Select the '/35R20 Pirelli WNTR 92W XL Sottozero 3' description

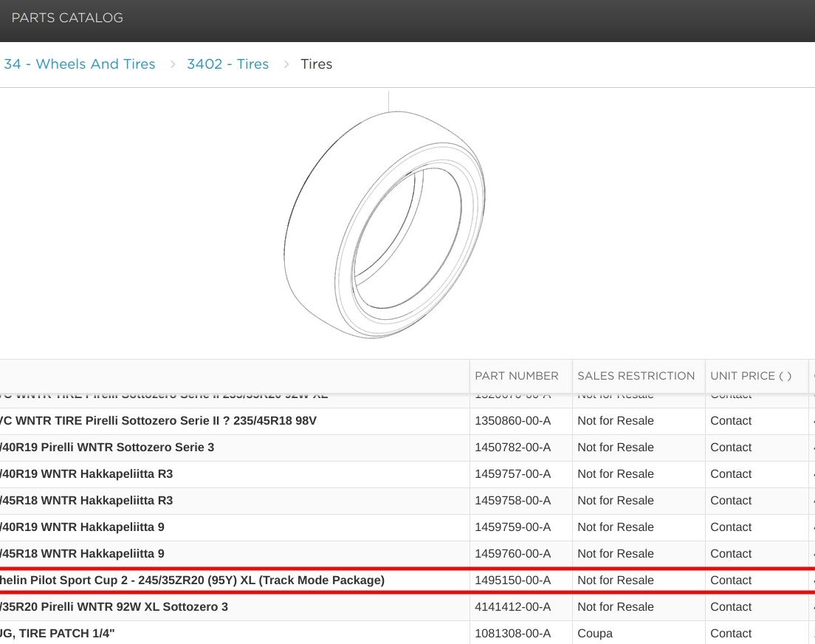[114, 606]
